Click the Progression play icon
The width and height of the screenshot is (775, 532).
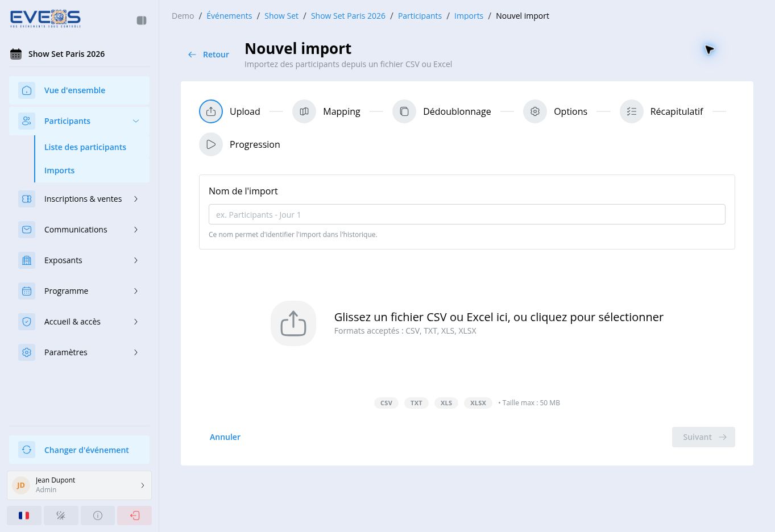click(211, 144)
